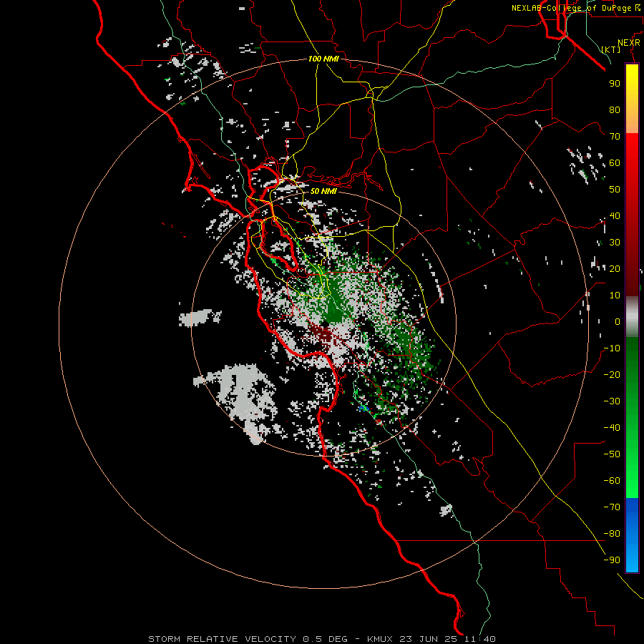This screenshot has height=644, width=644.
Task: Click the 40 value on velocity scale
Action: coord(615,215)
